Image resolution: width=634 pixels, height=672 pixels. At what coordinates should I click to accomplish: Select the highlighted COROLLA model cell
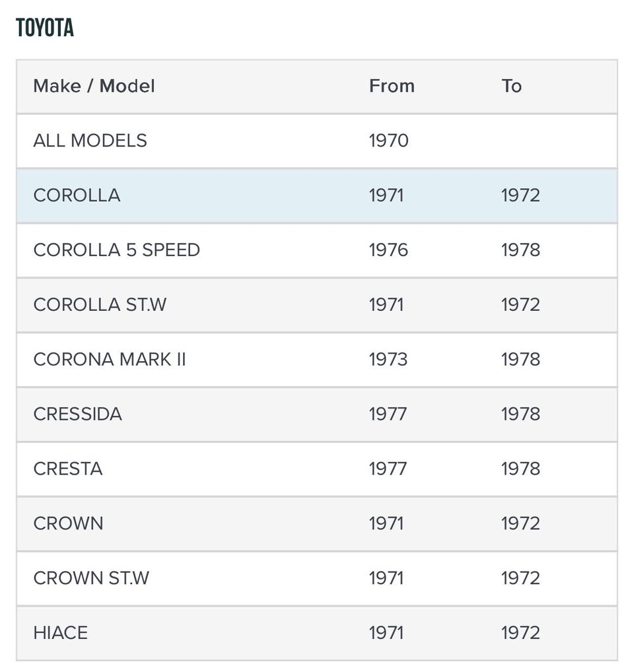click(77, 195)
